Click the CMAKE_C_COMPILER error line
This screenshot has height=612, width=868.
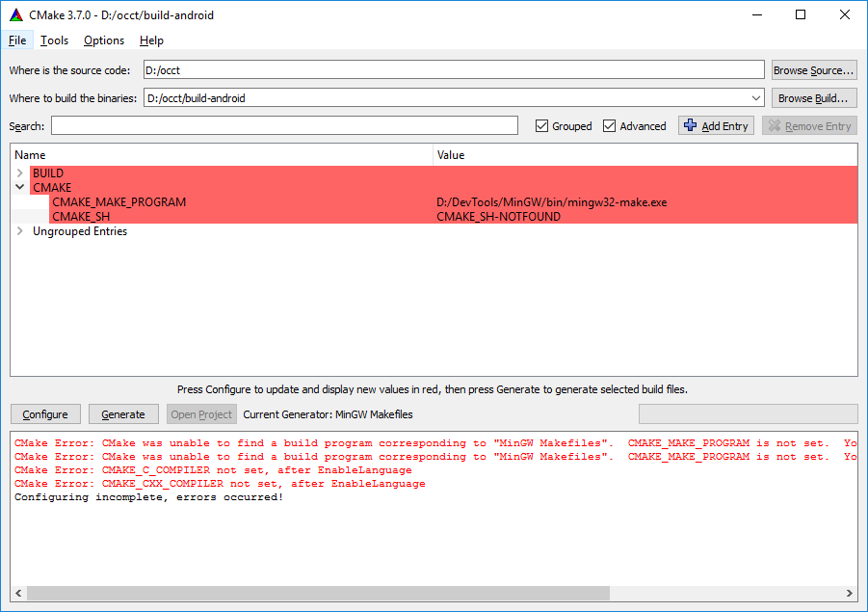(x=213, y=470)
